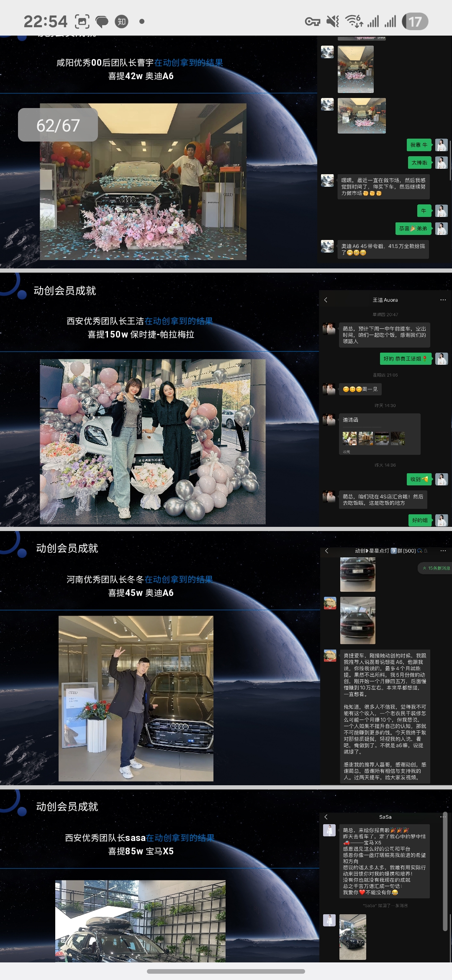Tap the photo of man waving beside Audi
This screenshot has width=452, height=980.
136,698
